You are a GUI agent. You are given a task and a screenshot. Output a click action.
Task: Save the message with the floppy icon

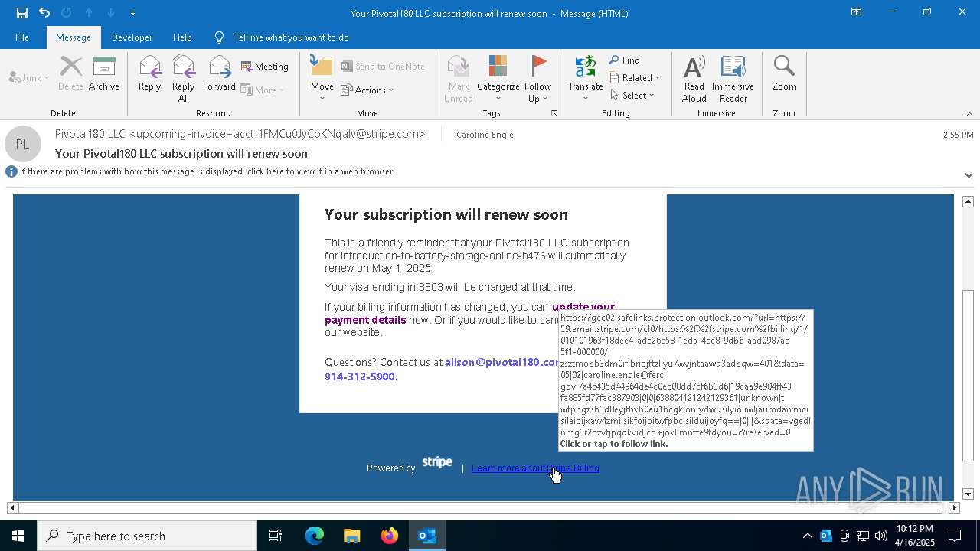[x=21, y=13]
